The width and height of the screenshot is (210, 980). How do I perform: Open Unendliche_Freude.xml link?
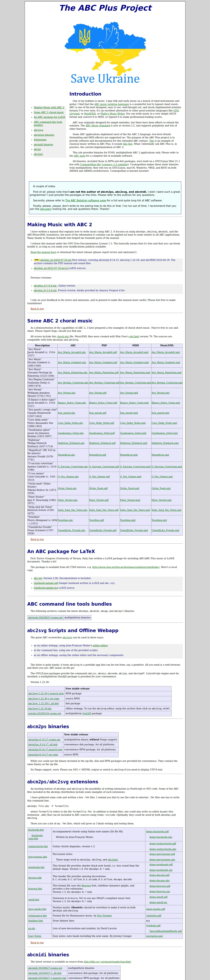pyautogui.click(x=165, y=530)
